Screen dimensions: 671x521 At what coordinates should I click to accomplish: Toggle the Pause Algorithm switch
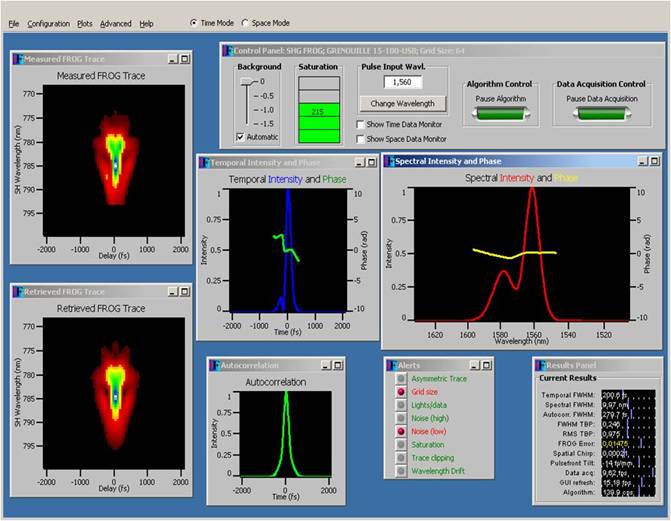(x=501, y=114)
